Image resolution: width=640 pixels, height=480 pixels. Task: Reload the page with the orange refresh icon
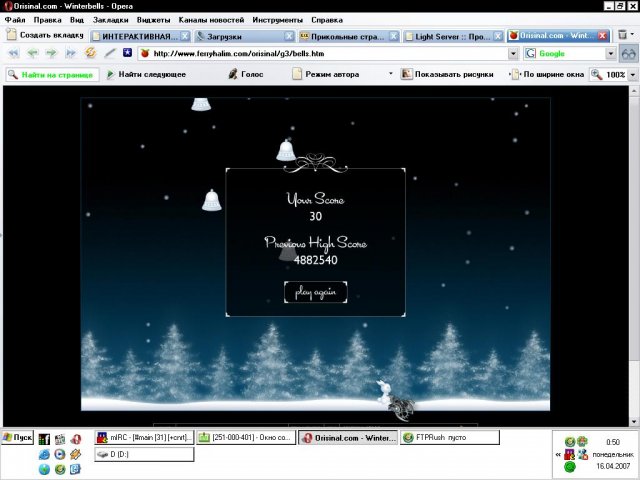click(x=90, y=53)
